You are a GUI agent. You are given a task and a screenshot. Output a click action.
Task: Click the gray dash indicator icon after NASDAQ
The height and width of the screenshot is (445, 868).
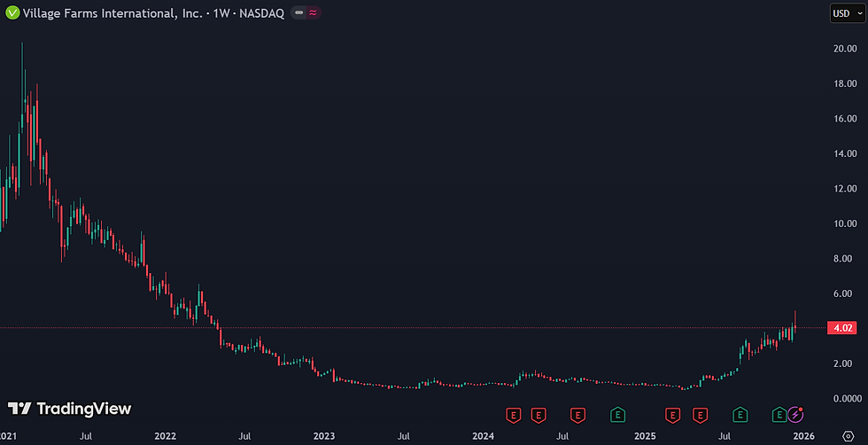click(299, 12)
